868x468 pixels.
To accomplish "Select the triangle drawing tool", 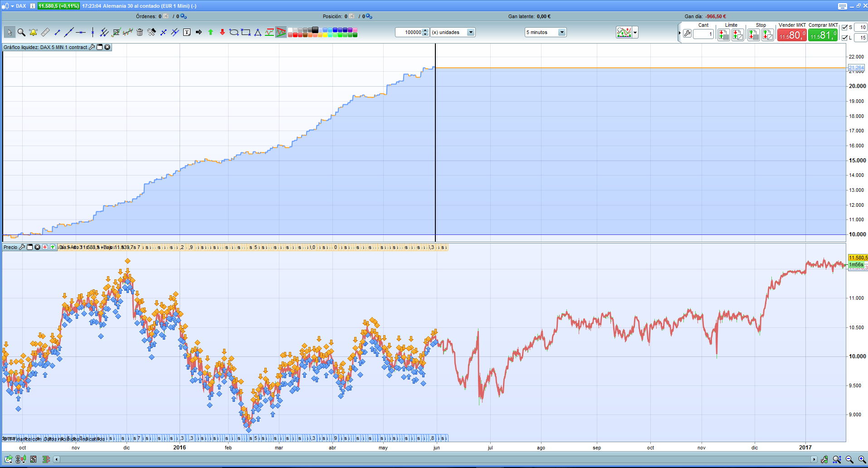I will pos(258,32).
